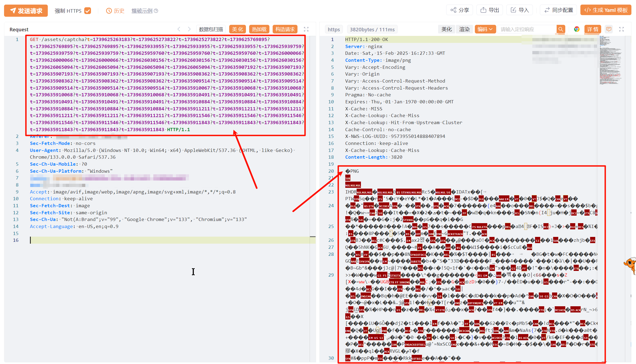Image resolution: width=636 pixels, height=364 pixels.
Task: Click the orange search magnifier icon
Action: coord(561,29)
